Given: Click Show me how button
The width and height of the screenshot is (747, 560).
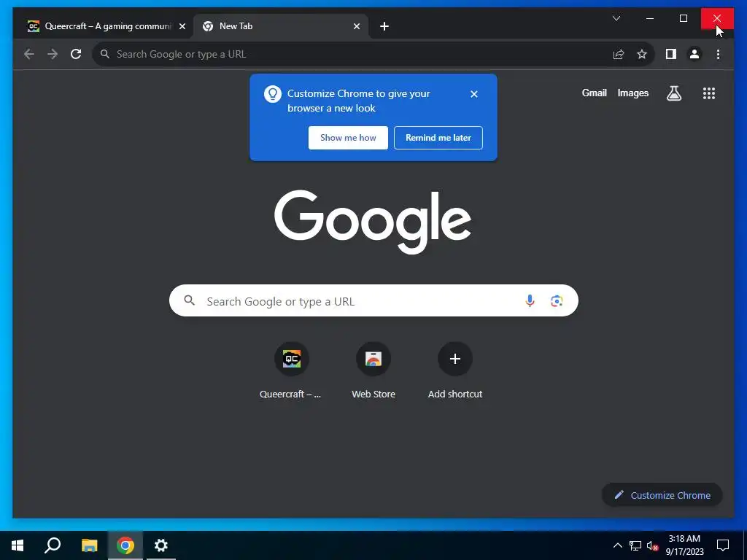Looking at the screenshot, I should (x=348, y=138).
